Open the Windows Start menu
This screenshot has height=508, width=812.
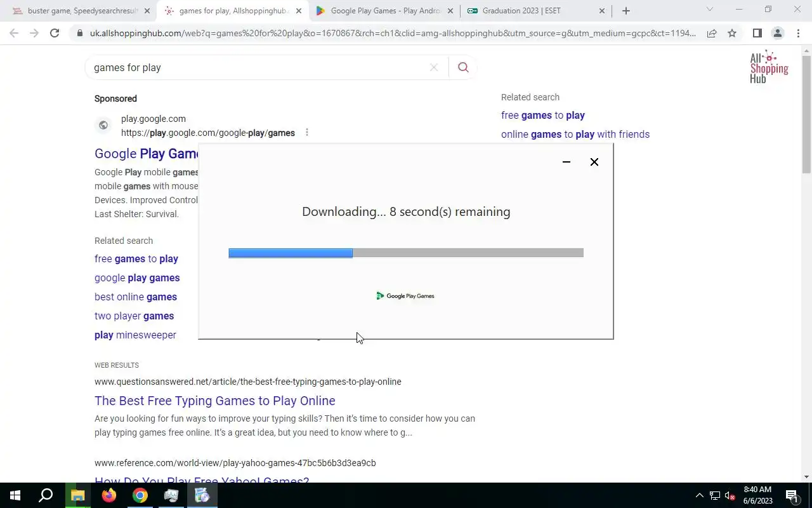(x=15, y=495)
